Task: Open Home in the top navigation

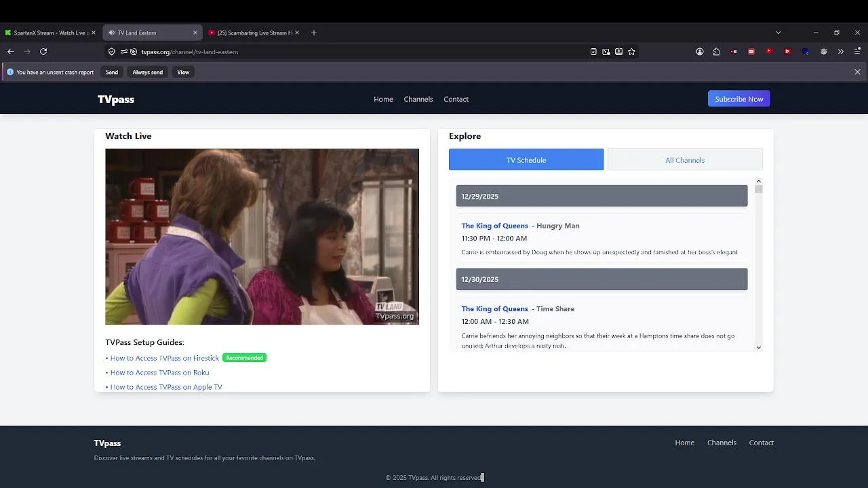Action: point(383,99)
